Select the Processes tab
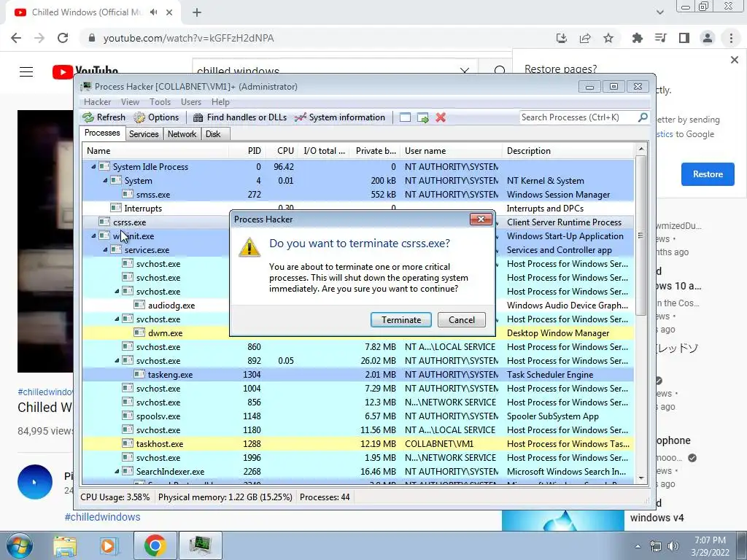Viewport: 747px width, 560px height. (102, 133)
